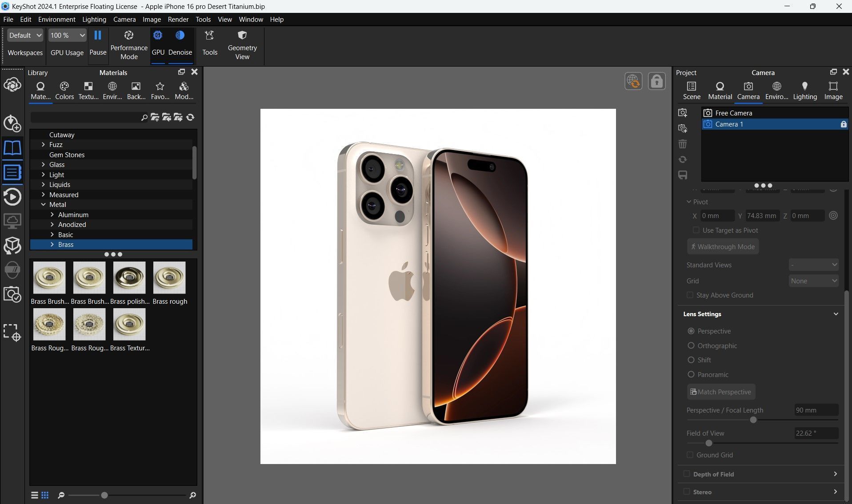The image size is (852, 504).
Task: Switch to the Scene tab
Action: pos(692,91)
